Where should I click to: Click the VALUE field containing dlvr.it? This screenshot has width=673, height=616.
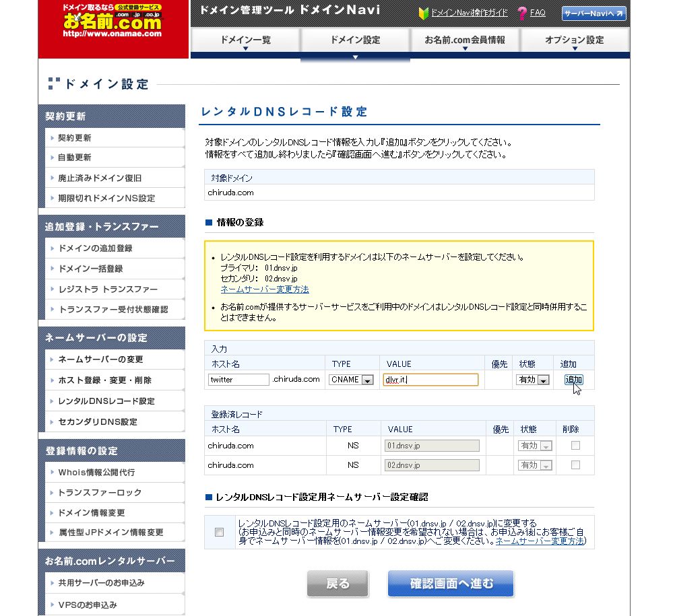tap(430, 380)
